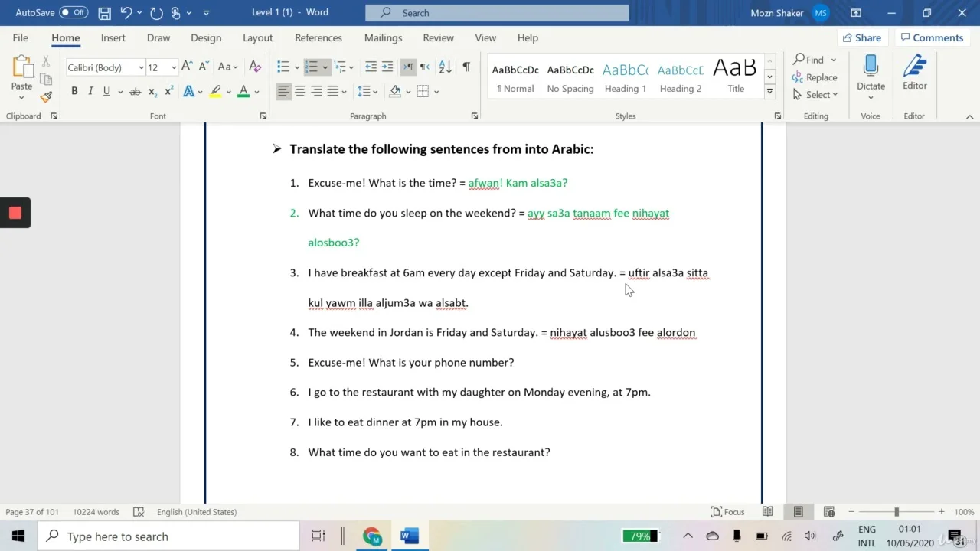
Task: Open the Comments pane
Action: pyautogui.click(x=932, y=37)
